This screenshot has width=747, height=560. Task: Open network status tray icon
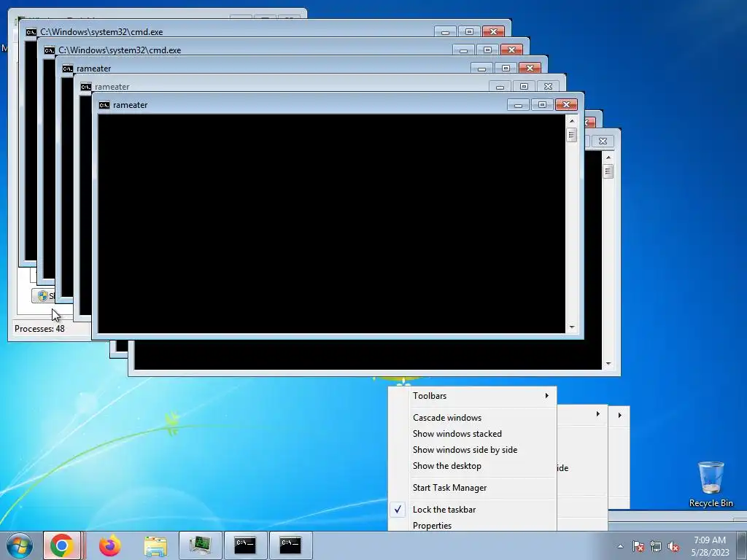pos(656,546)
